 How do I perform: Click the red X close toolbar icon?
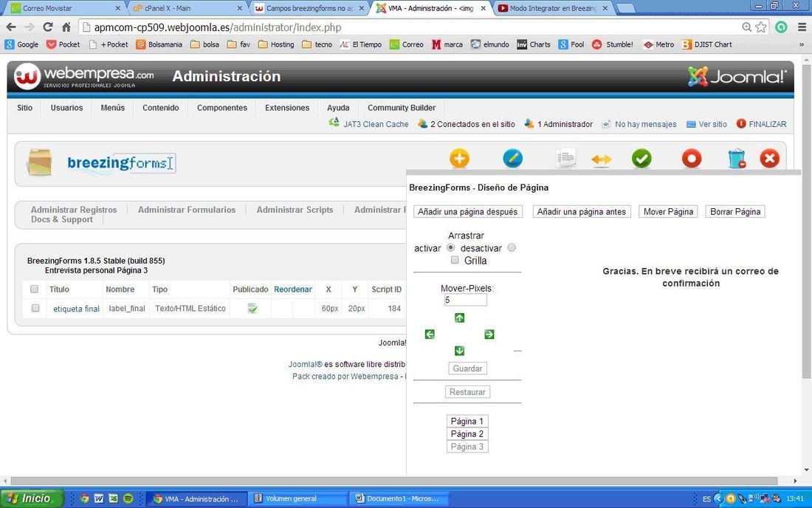[x=769, y=159]
